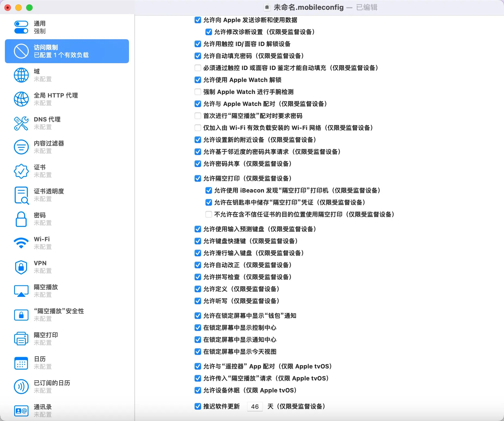Select the 隔空打印 (AirPrint) icon

(21, 338)
